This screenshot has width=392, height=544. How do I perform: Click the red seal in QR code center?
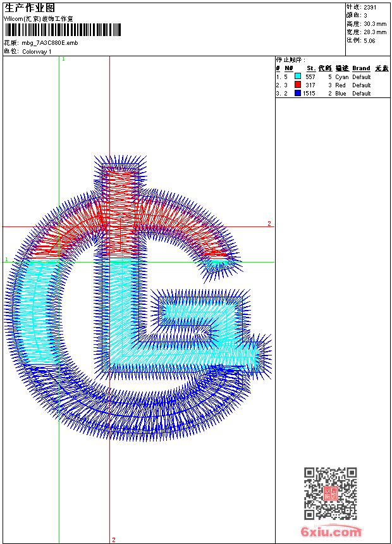click(x=331, y=493)
